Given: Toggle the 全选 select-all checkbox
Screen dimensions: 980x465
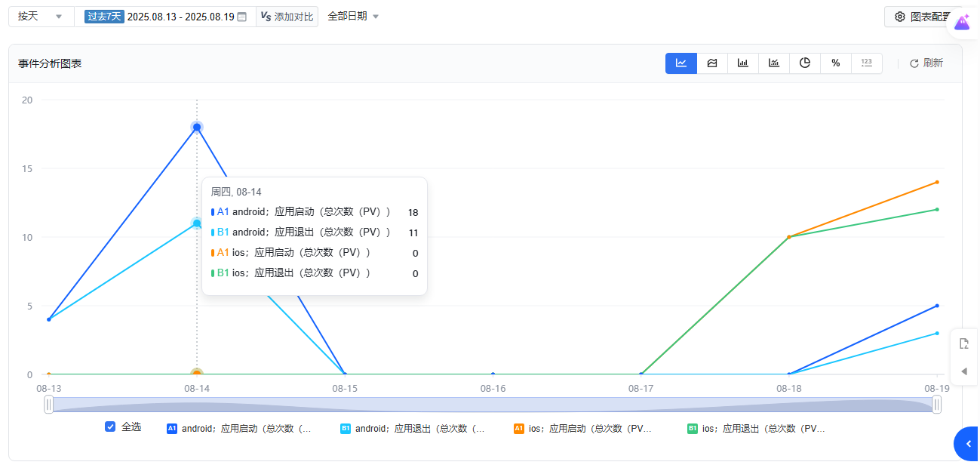Looking at the screenshot, I should point(110,427).
